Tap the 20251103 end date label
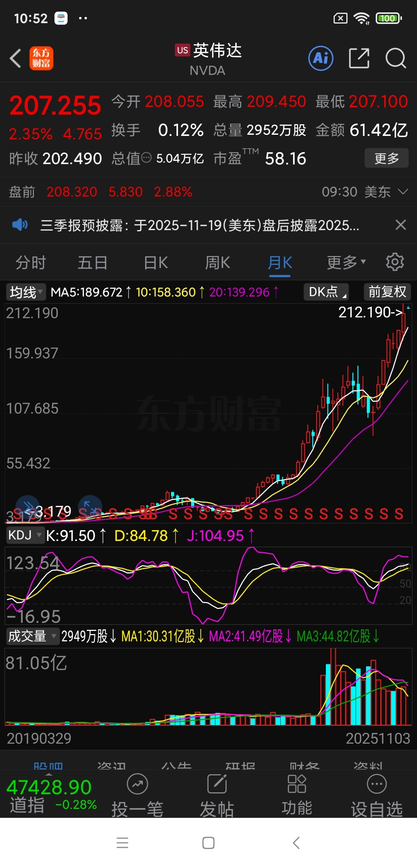Screen dimensions: 417x868 pos(378,738)
